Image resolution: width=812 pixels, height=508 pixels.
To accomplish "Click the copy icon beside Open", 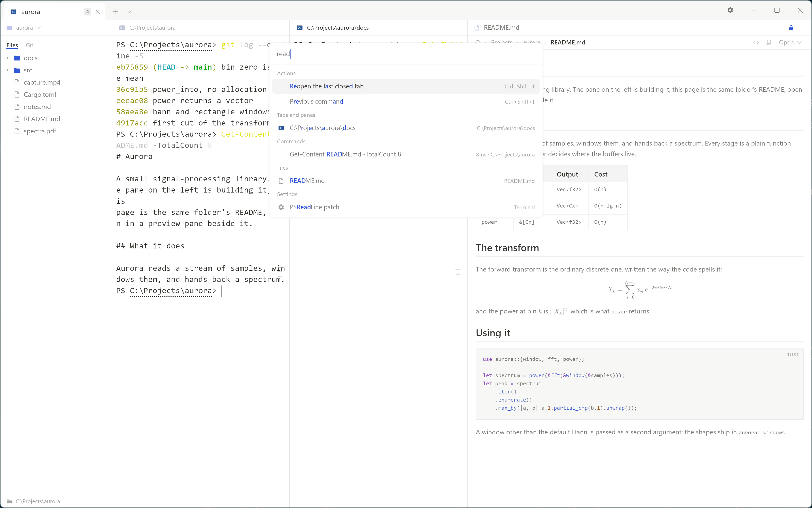I will [768, 42].
